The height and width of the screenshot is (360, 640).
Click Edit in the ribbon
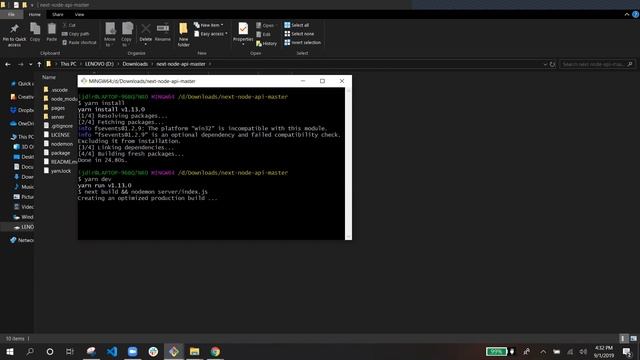click(x=263, y=34)
